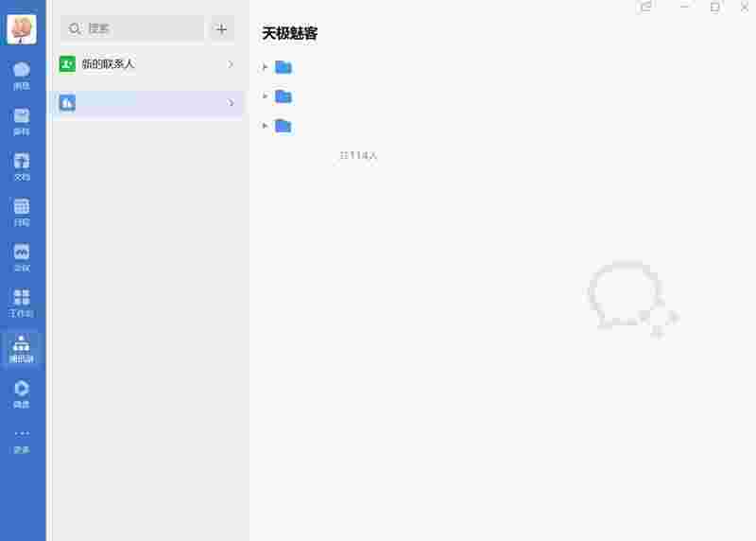Viewport: 756px width, 541px height.
Task: Open Workbench (工作台) four-squares icon
Action: click(21, 303)
